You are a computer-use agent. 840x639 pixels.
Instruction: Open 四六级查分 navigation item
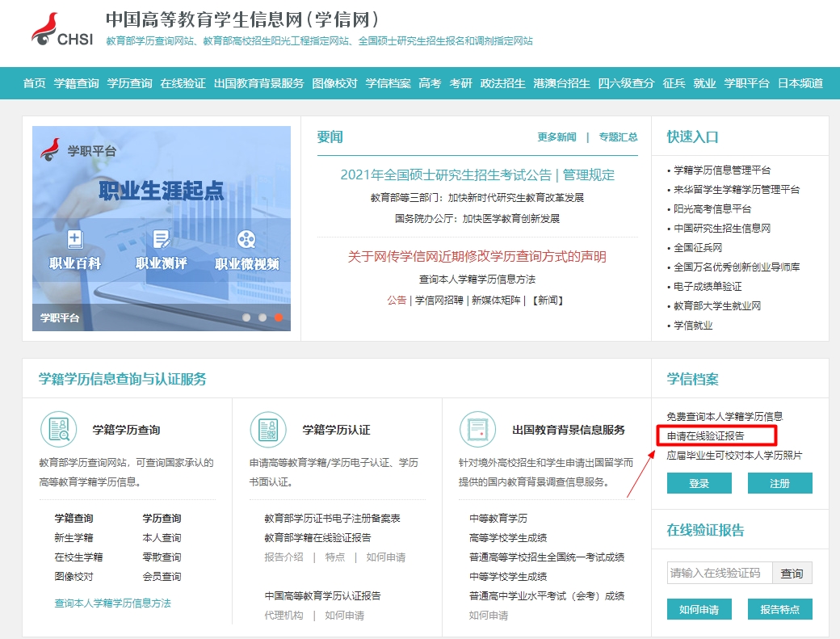click(x=626, y=83)
